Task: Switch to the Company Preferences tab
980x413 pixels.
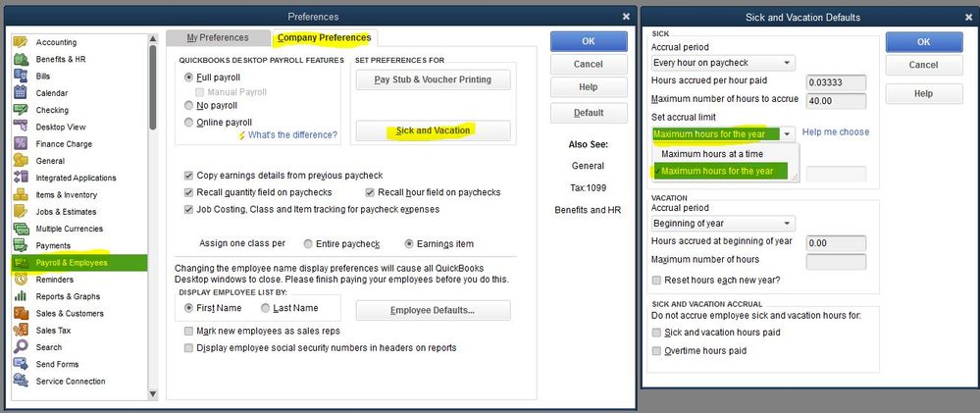Action: coord(325,38)
